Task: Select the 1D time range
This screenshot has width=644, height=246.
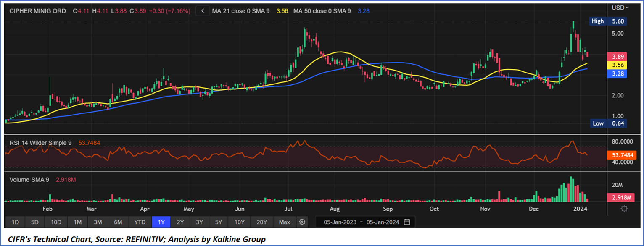Action: [15, 222]
